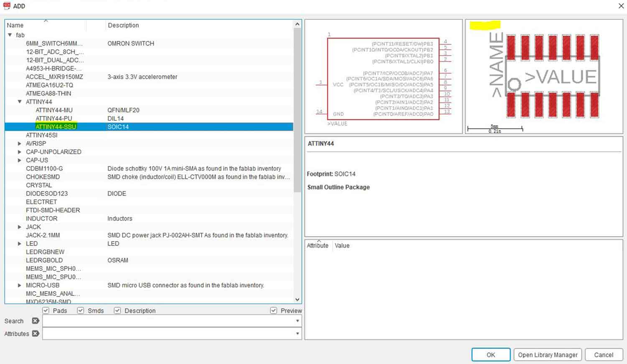627x364 pixels.
Task: Select ATTINY45SI device
Action: [x=41, y=135]
